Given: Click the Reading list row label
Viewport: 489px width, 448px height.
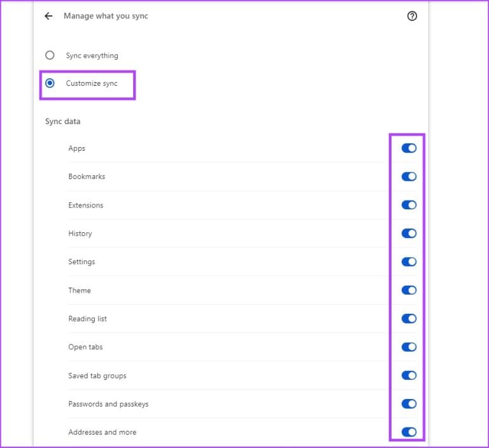Looking at the screenshot, I should [87, 319].
